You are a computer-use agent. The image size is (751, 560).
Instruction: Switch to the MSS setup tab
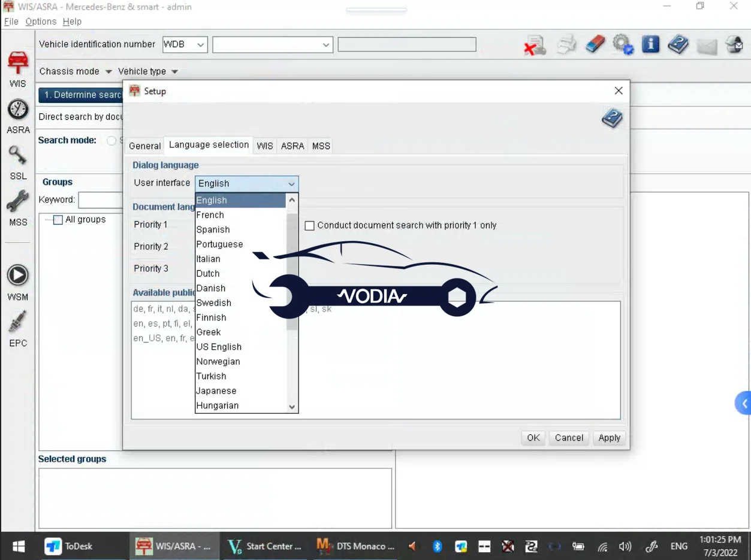[x=321, y=146]
